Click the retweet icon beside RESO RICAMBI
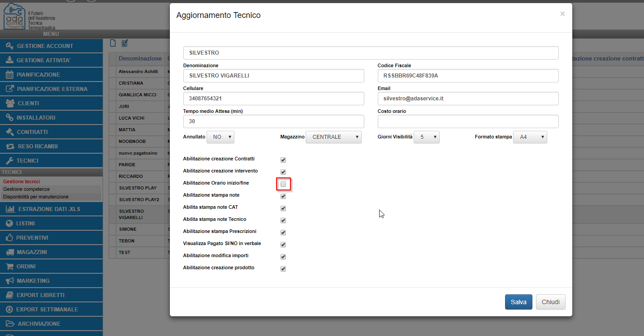Viewport: 644px width, 336px height. click(10, 146)
